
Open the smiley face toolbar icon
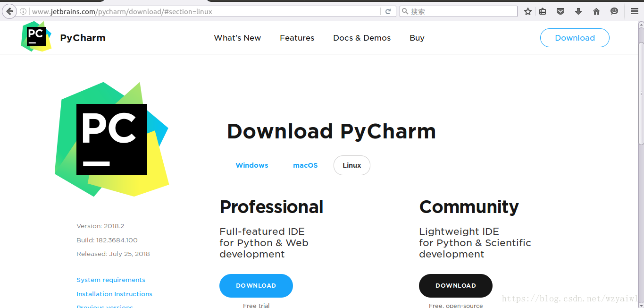click(x=614, y=11)
